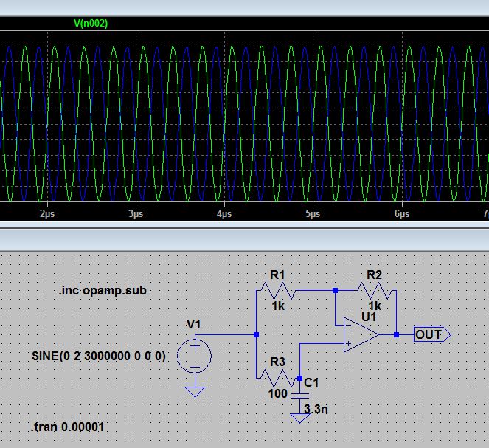Select the U1 op-amp symbol

tap(361, 335)
